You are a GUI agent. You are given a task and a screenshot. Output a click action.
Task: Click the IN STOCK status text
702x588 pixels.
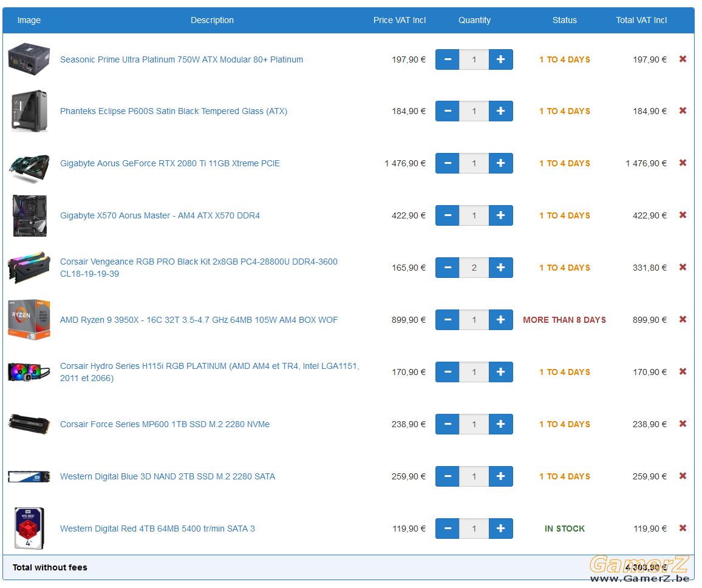[565, 529]
